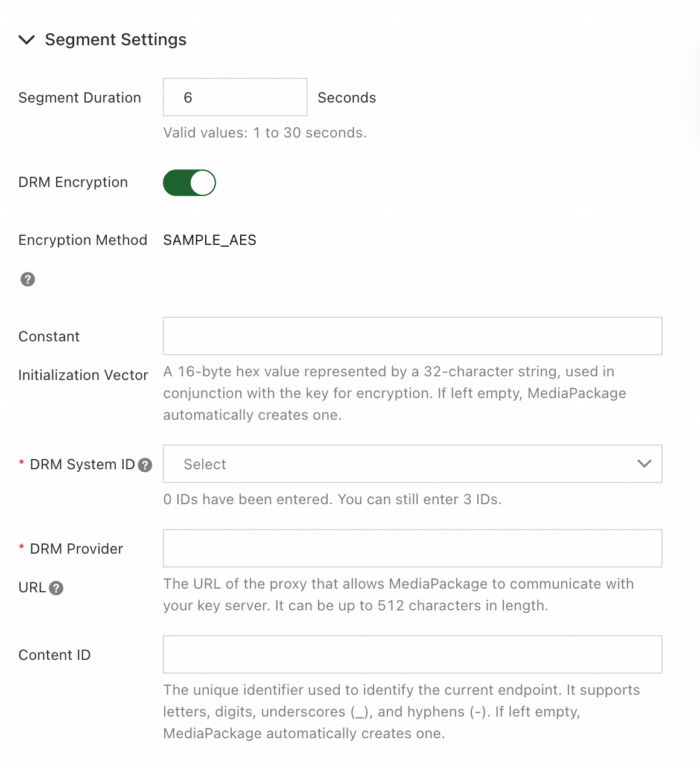The height and width of the screenshot is (766, 700).
Task: Click help icon beside DRM Provider URL
Action: coord(56,588)
